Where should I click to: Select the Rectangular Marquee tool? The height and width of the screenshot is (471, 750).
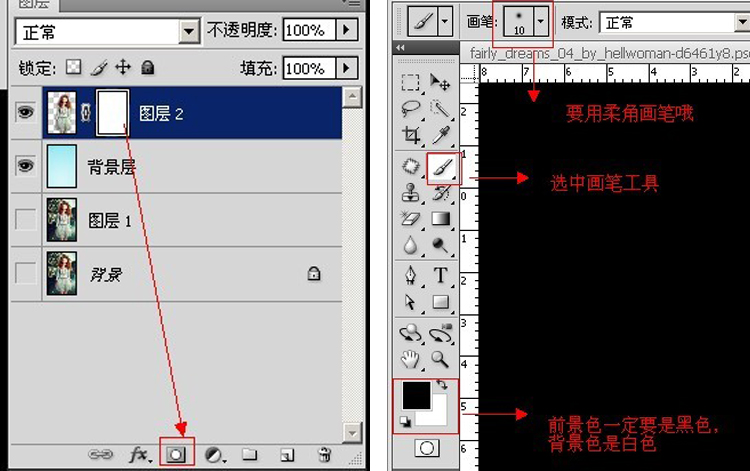(410, 82)
